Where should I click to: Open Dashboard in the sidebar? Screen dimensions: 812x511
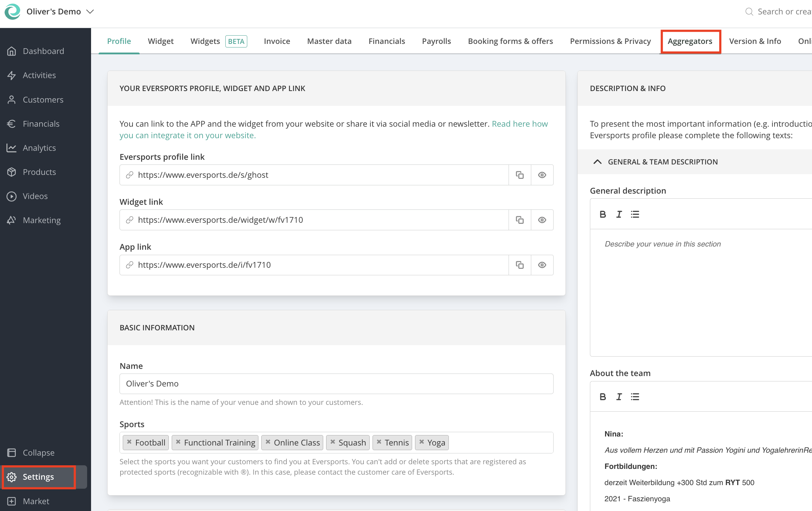(x=43, y=51)
